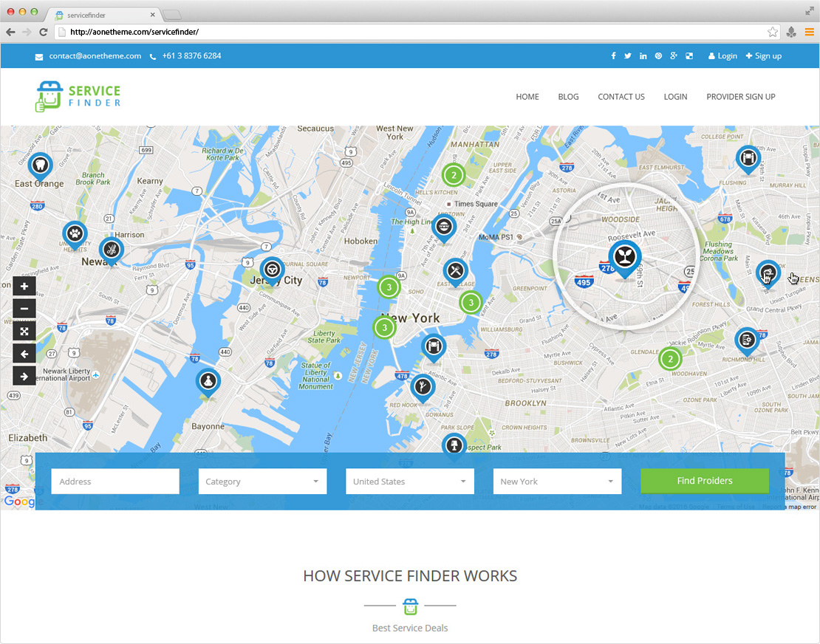Click the tooth marker near East Orange
The width and height of the screenshot is (820, 644).
pyautogui.click(x=40, y=164)
